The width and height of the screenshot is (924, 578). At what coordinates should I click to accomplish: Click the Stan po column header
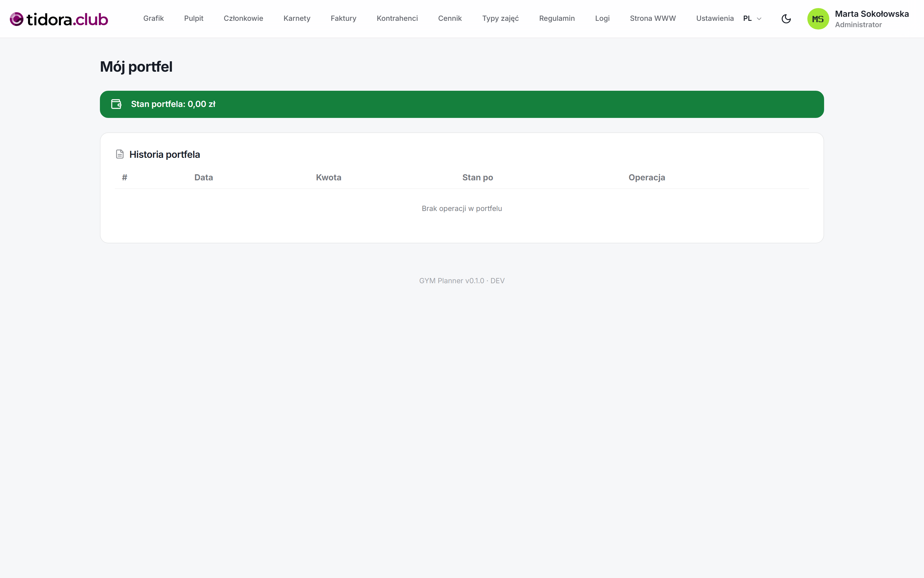(x=477, y=177)
